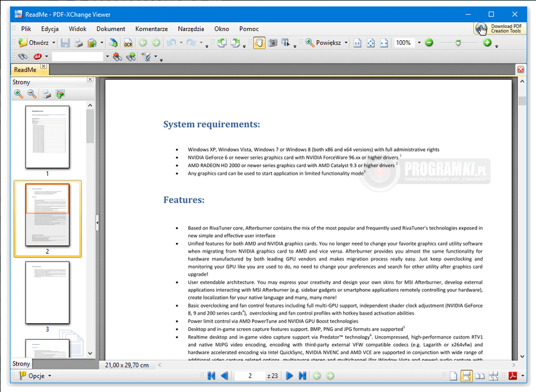Go to the first page
536x392 pixels.
[x=211, y=376]
